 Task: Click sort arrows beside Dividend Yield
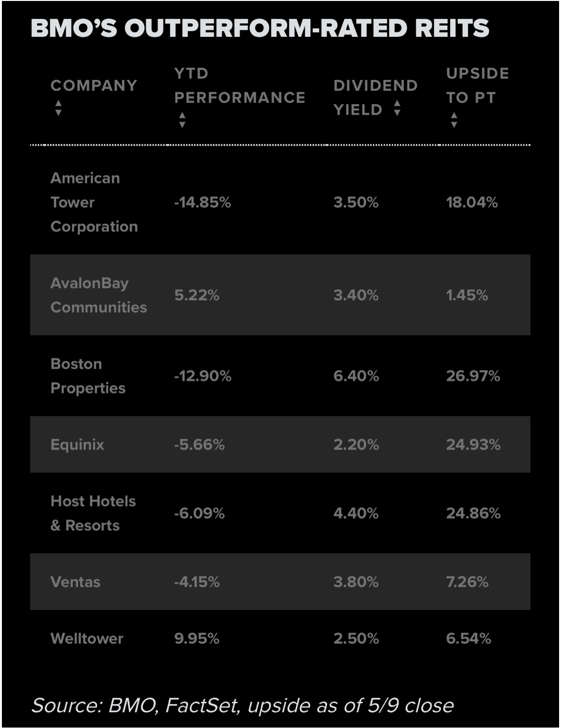(x=397, y=108)
